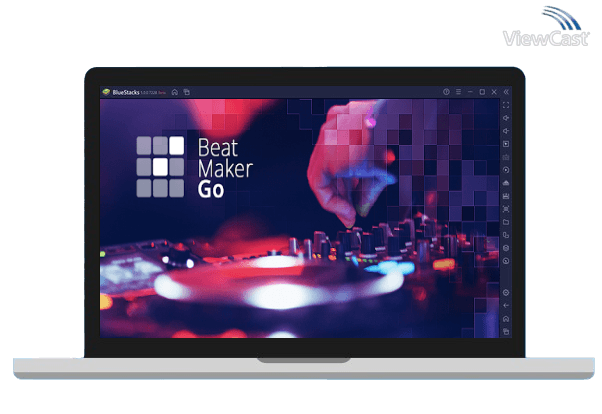Go to Android Home from side toolbar bottom
This screenshot has width=602, height=414.
click(506, 319)
